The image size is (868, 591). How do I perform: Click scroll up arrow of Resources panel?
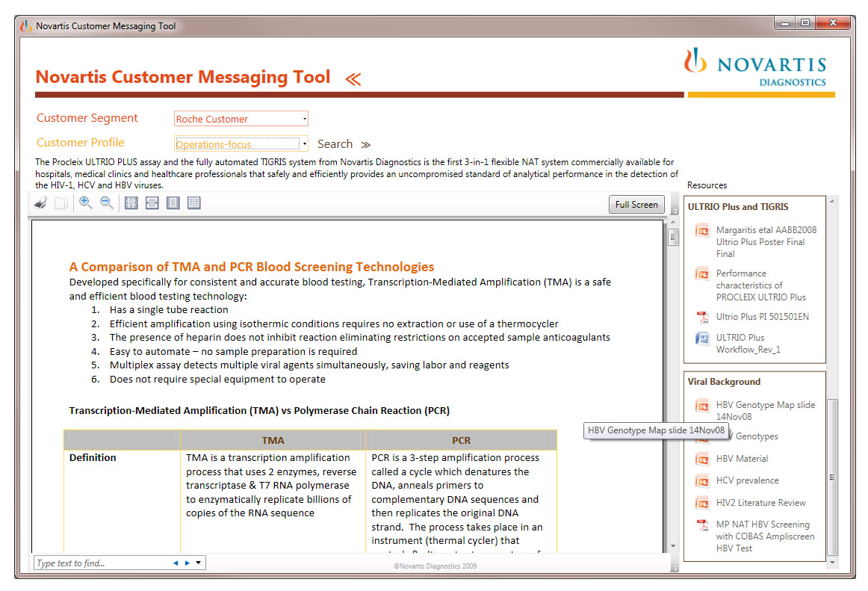[x=832, y=201]
